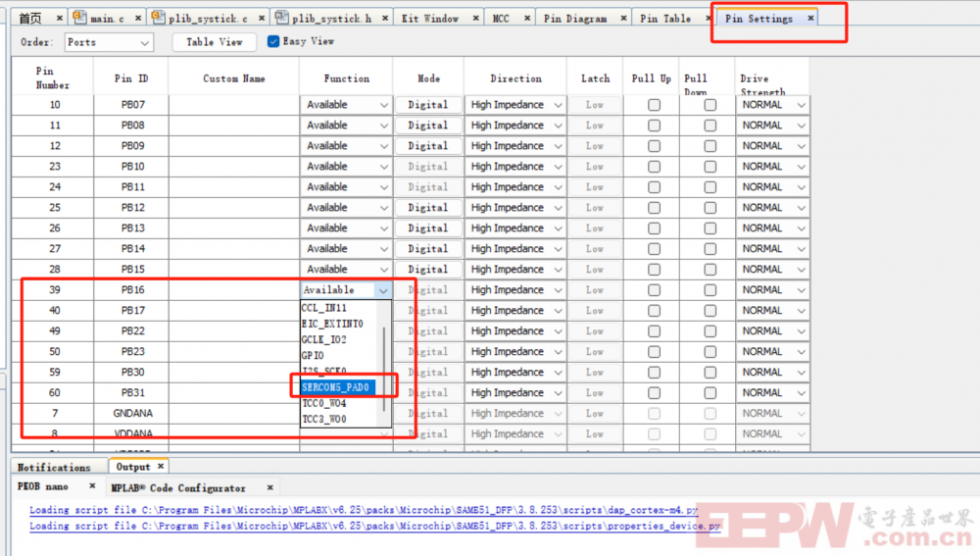This screenshot has width=980, height=556.
Task: Enable Pull Down for pin PB31
Action: pyautogui.click(x=710, y=393)
